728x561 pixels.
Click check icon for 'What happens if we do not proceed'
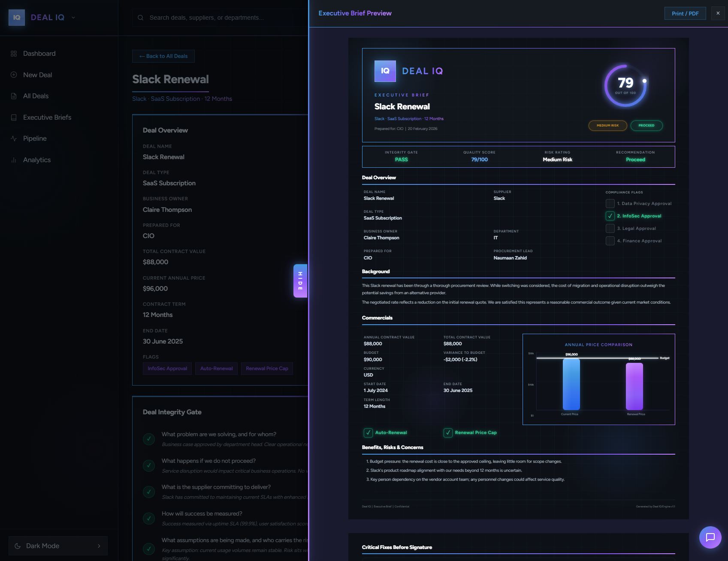pyautogui.click(x=149, y=465)
